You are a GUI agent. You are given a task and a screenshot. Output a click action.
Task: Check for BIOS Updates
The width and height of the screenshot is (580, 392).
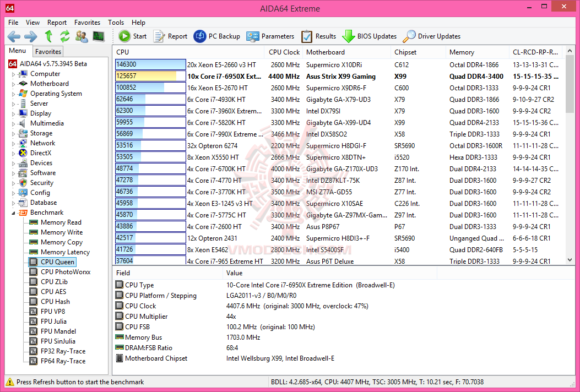point(369,36)
